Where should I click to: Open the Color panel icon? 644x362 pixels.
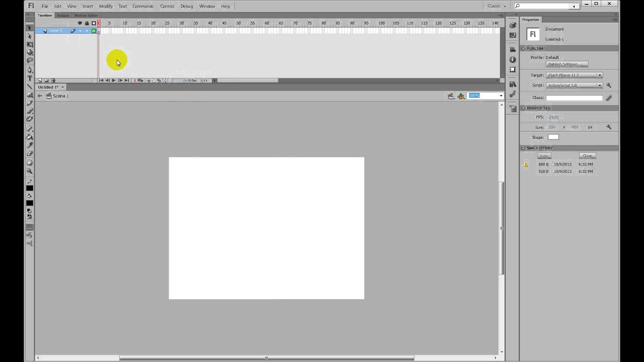513,25
